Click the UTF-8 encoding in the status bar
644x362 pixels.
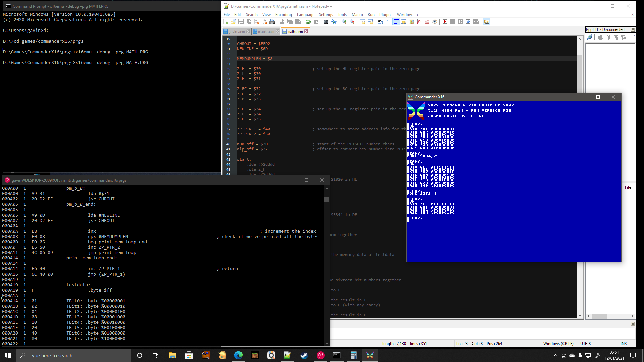(x=586, y=344)
